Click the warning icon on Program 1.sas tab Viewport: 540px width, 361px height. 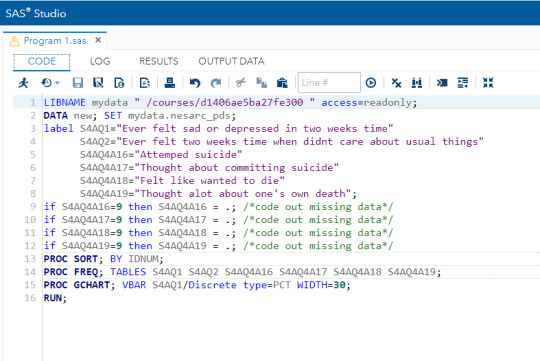pos(14,41)
